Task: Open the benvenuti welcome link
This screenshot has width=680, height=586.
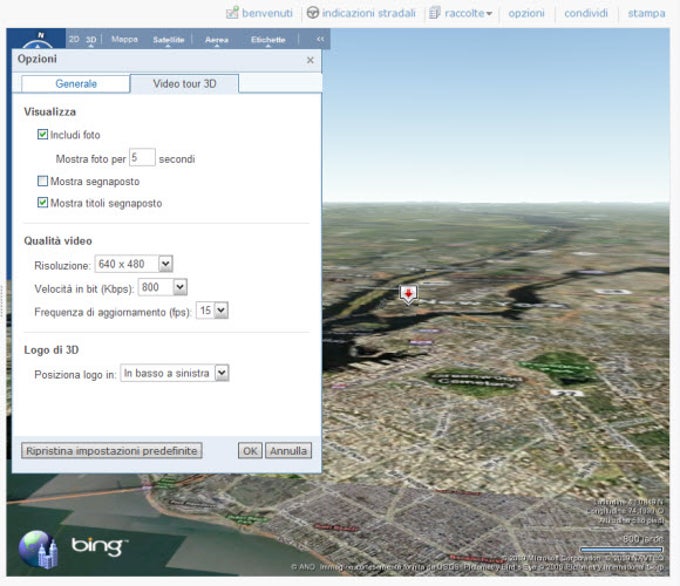Action: (x=267, y=13)
